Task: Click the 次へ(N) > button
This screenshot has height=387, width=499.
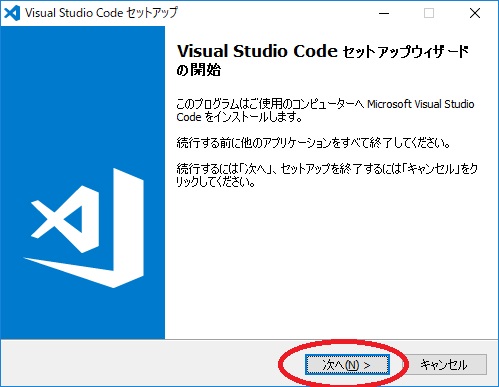Action: (347, 365)
